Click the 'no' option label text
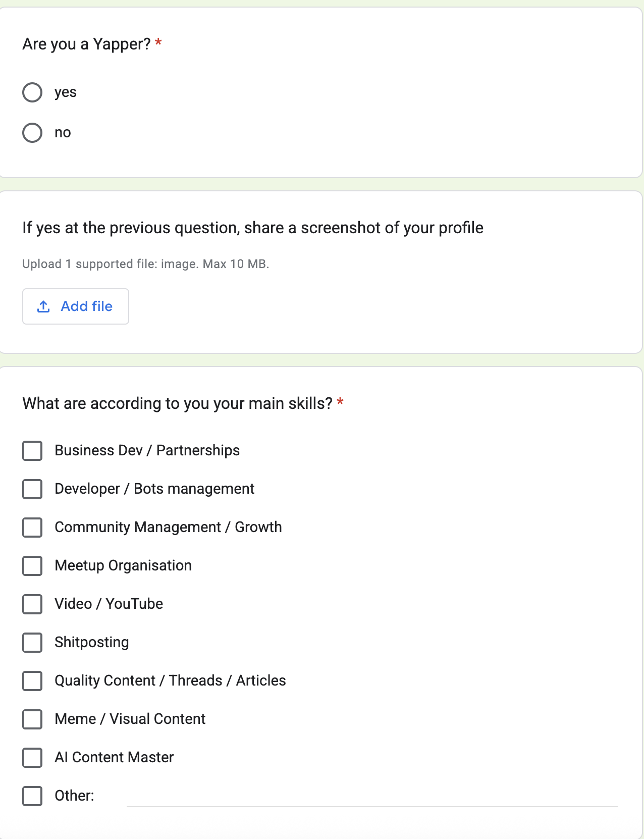This screenshot has width=644, height=839. tap(63, 133)
